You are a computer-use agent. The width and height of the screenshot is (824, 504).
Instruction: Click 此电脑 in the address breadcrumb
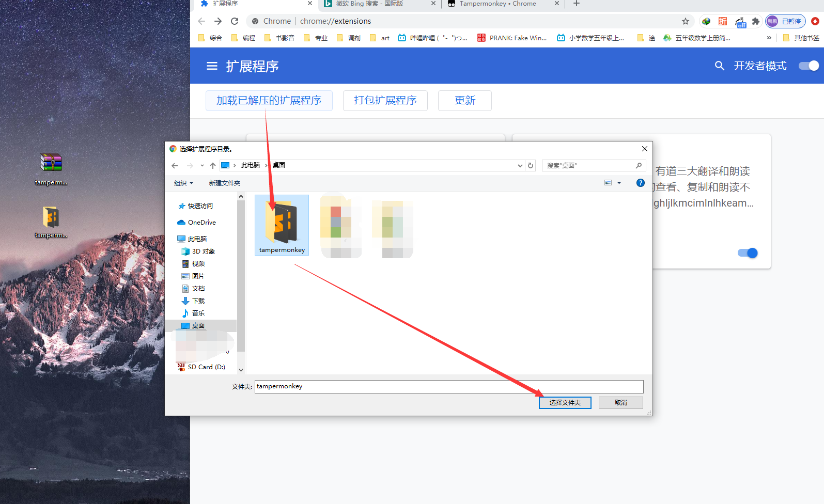point(251,165)
